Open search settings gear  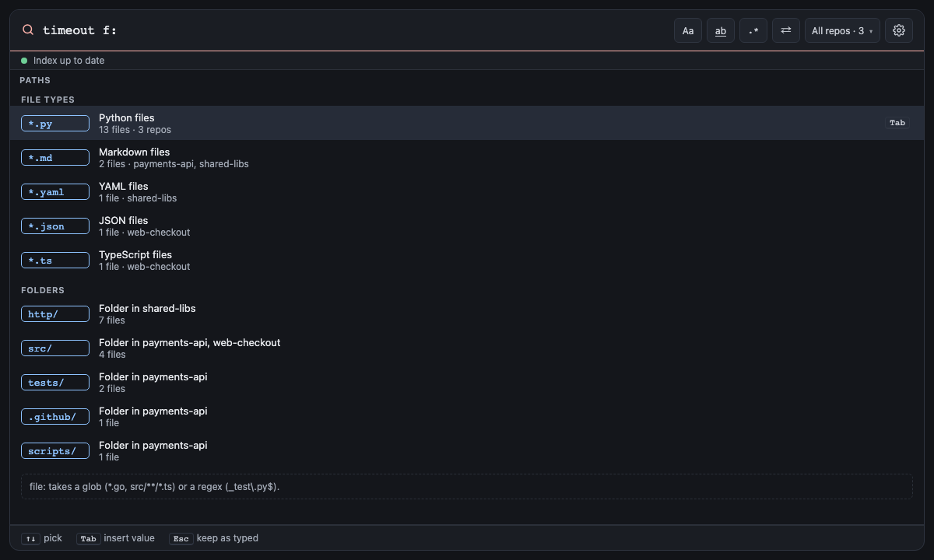(899, 30)
